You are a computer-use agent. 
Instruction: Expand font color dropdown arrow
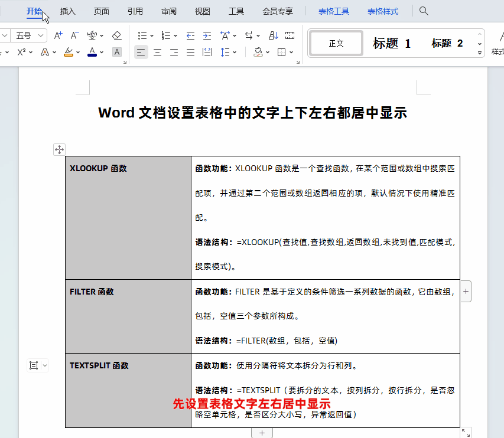tap(102, 53)
